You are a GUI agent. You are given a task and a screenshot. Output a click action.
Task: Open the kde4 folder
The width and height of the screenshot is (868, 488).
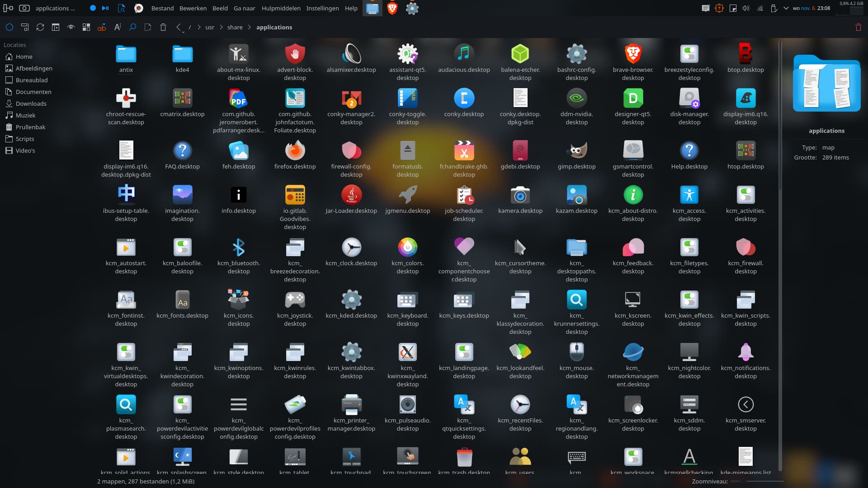click(182, 54)
